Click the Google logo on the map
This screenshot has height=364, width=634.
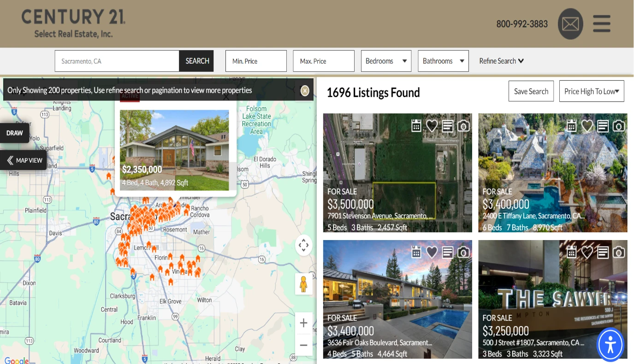16,360
